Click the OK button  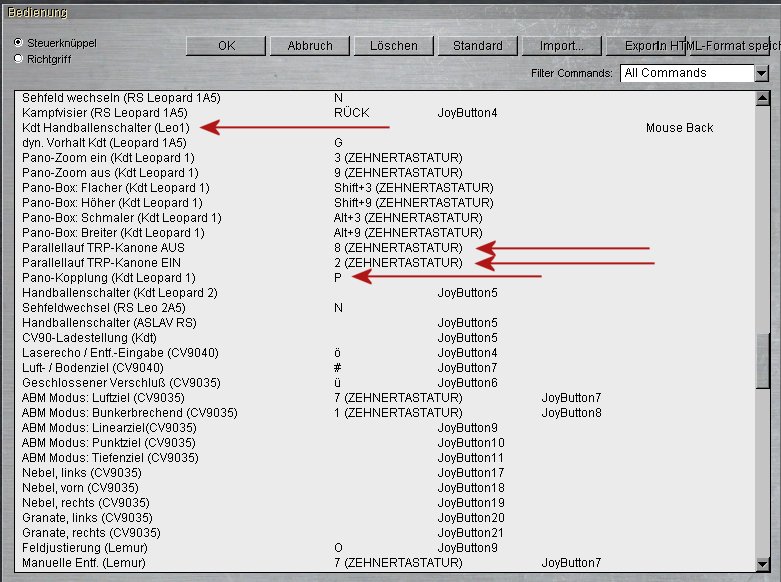coord(226,46)
